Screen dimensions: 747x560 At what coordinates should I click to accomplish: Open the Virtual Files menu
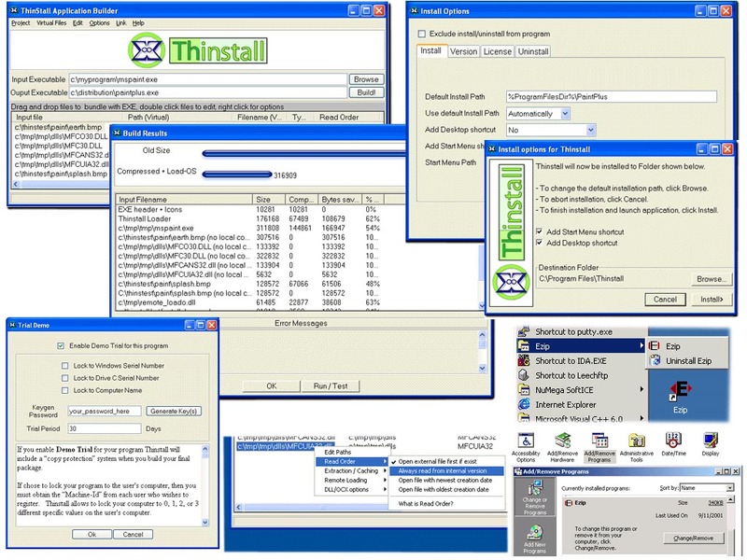51,22
